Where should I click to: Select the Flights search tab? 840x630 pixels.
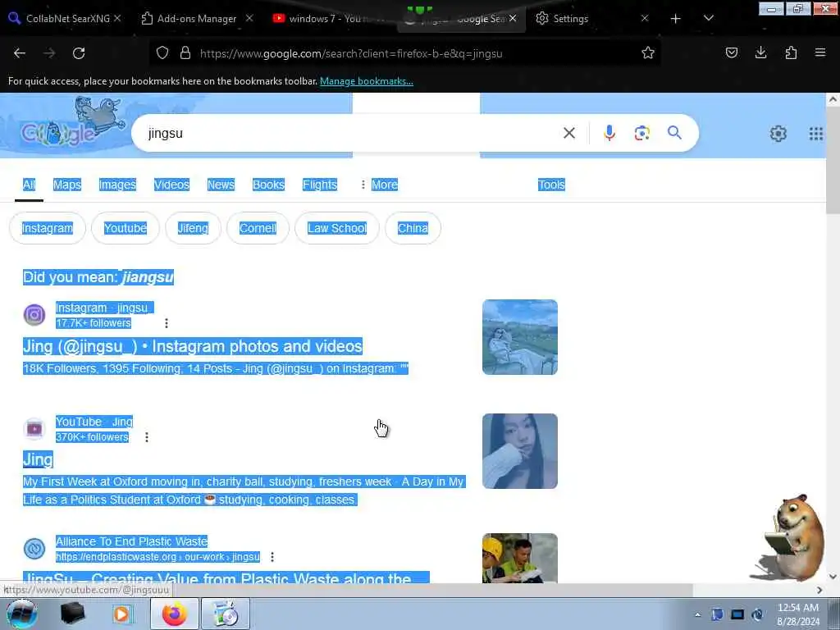[320, 185]
